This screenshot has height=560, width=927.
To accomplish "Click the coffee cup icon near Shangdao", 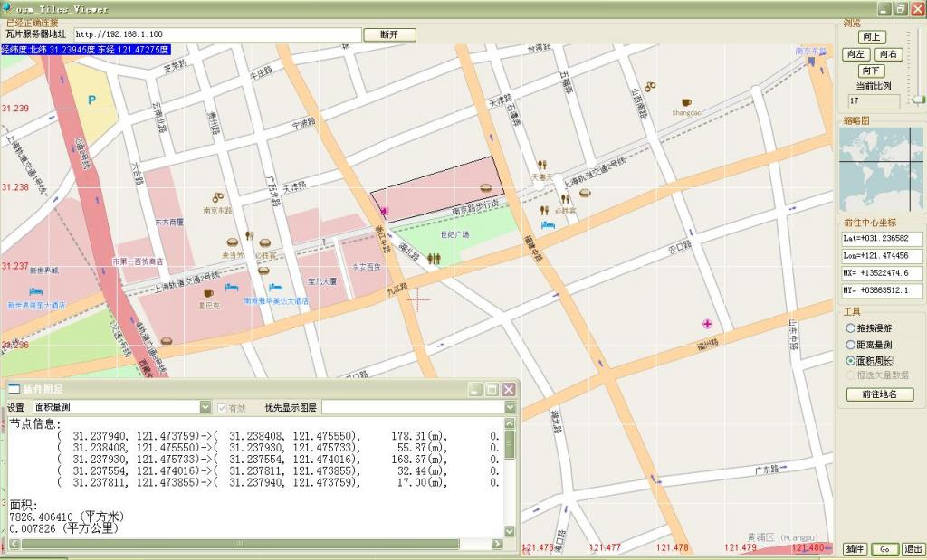I will click(684, 101).
